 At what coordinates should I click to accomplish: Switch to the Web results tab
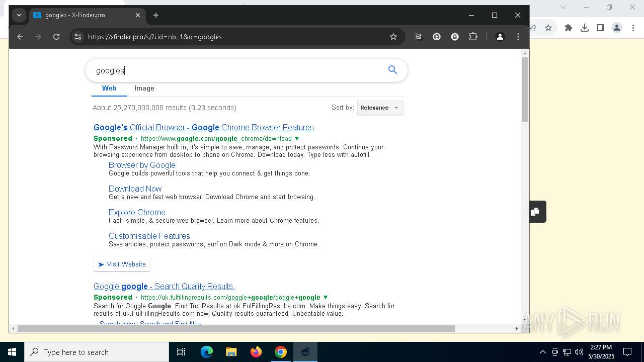109,88
